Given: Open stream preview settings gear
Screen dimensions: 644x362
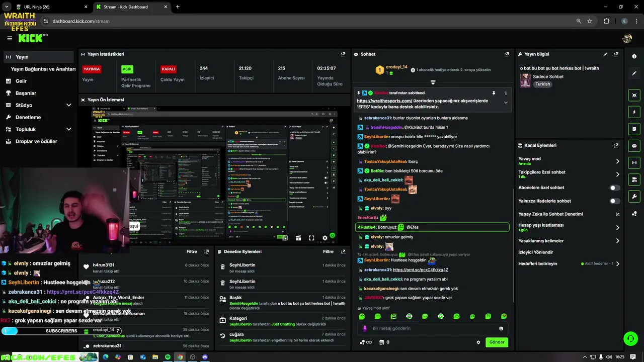Looking at the screenshot, I should click(325, 238).
